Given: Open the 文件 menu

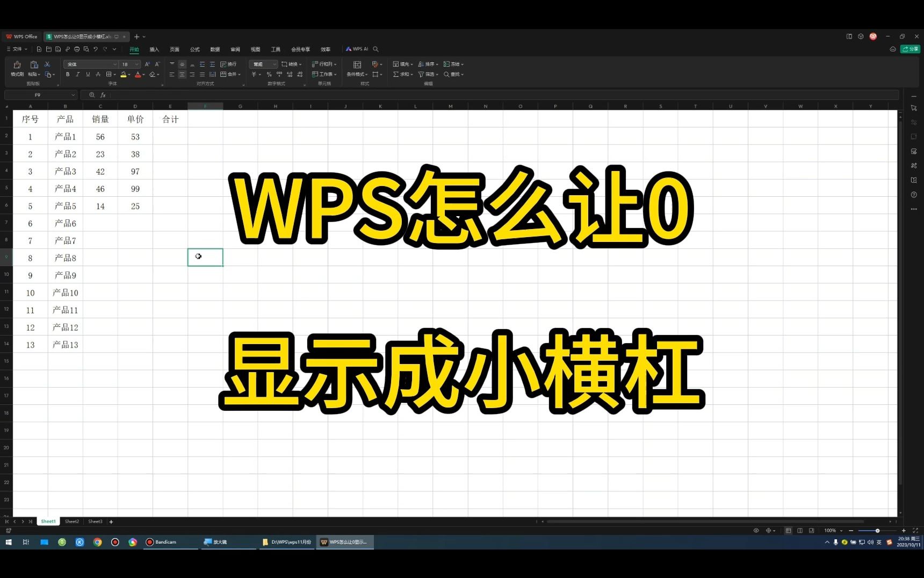Looking at the screenshot, I should click(x=16, y=49).
